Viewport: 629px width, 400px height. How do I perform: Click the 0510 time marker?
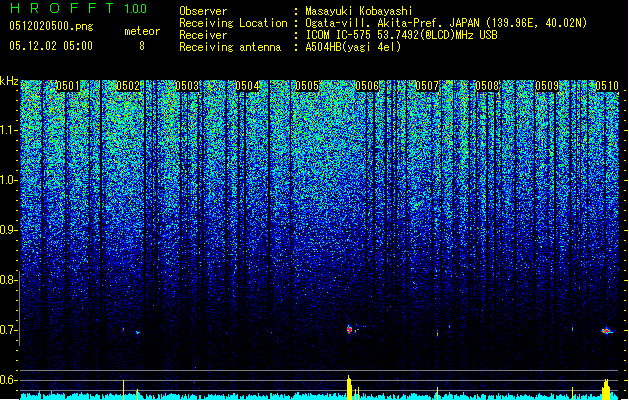point(607,86)
